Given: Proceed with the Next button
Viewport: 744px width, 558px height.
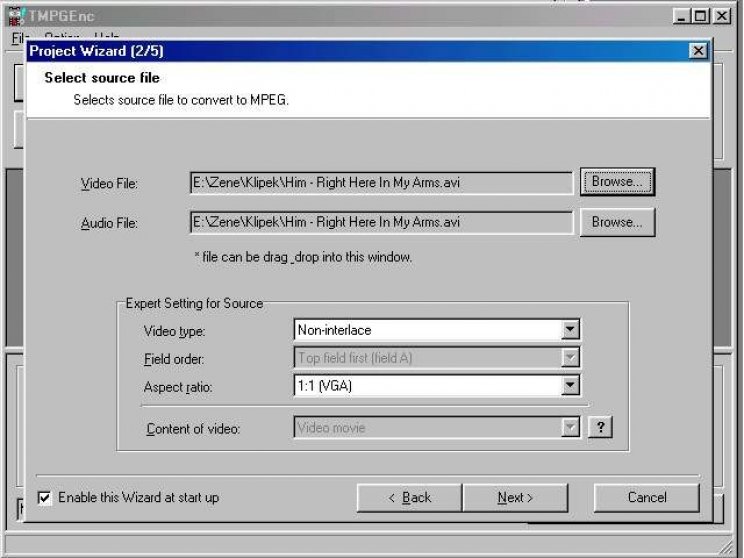Looking at the screenshot, I should [515, 498].
